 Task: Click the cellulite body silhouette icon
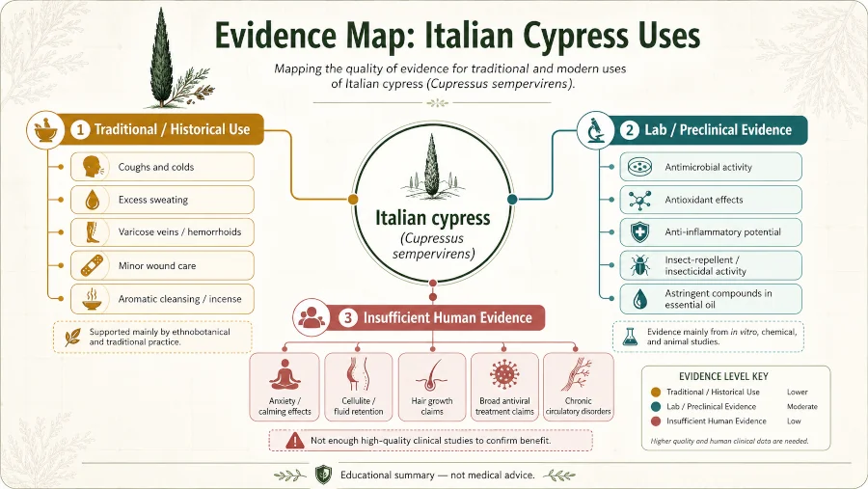[x=358, y=375]
